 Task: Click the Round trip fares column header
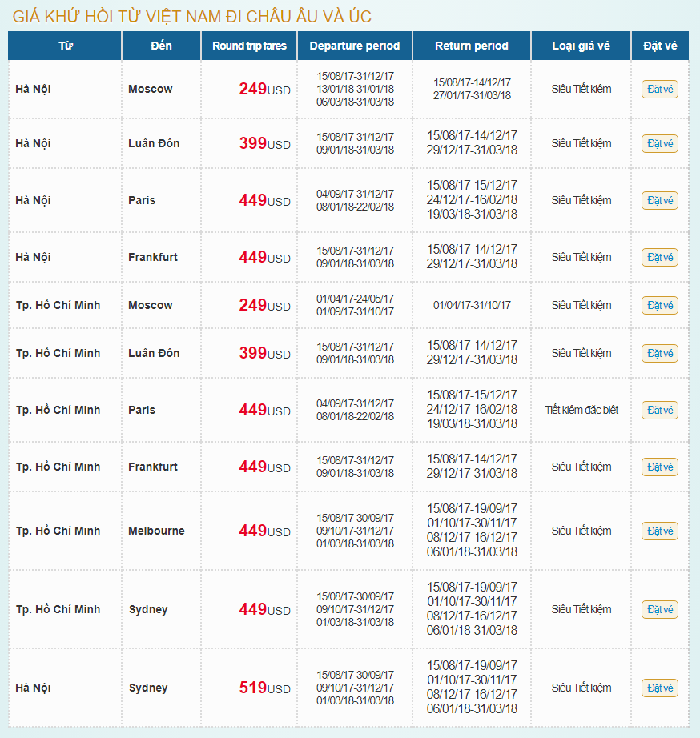point(249,46)
